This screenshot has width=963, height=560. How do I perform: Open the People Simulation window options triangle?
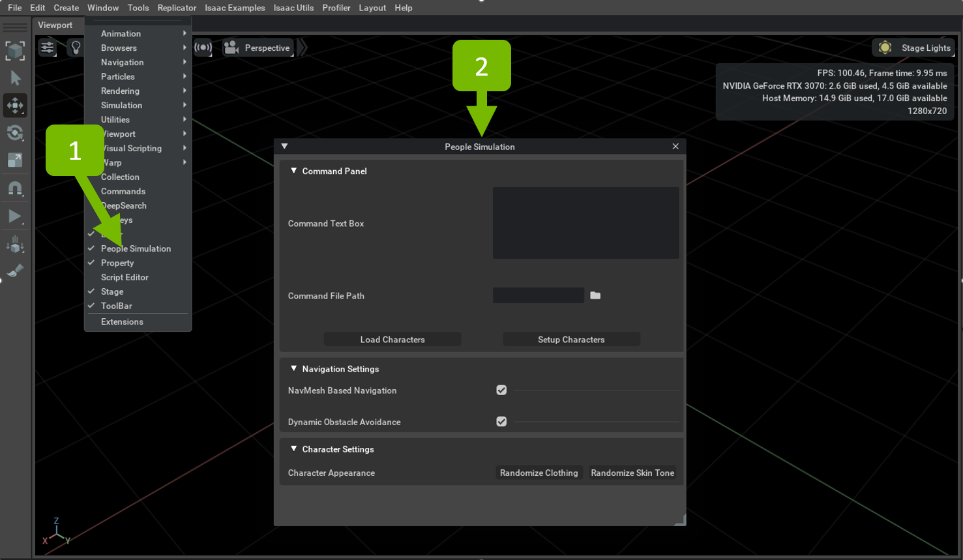284,147
